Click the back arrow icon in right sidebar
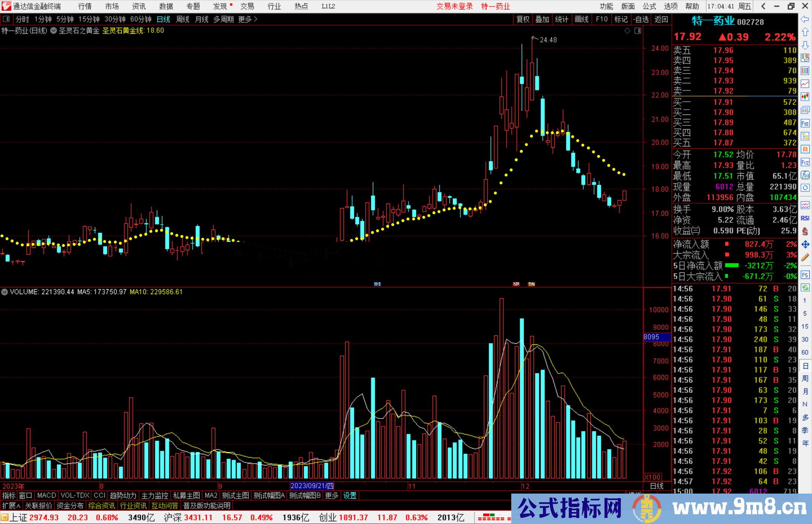 click(804, 19)
